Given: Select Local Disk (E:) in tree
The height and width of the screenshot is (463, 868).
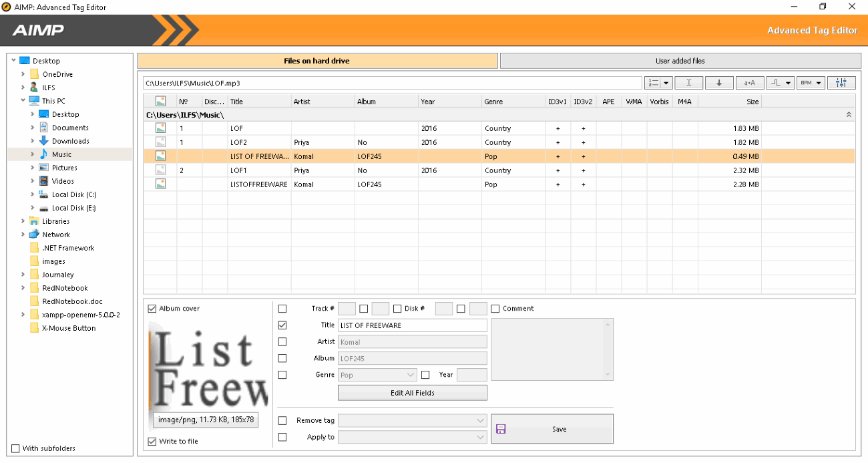Looking at the screenshot, I should point(74,208).
